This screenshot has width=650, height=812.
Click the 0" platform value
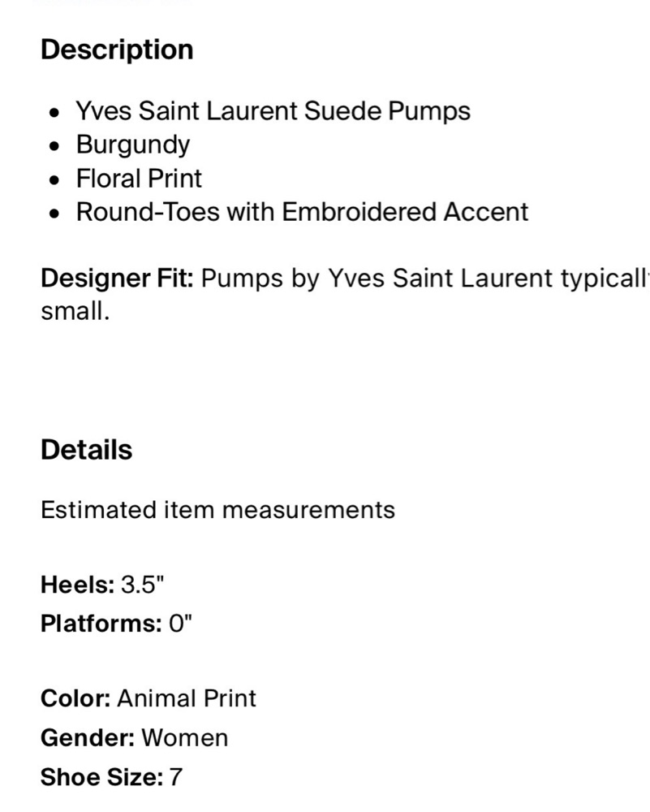(x=180, y=623)
